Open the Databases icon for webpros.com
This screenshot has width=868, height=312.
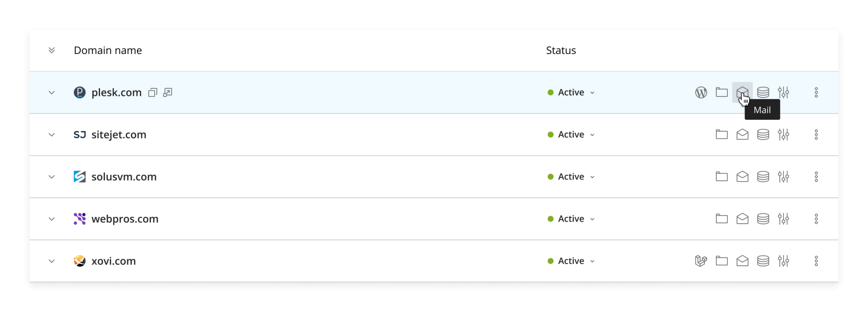click(x=763, y=219)
